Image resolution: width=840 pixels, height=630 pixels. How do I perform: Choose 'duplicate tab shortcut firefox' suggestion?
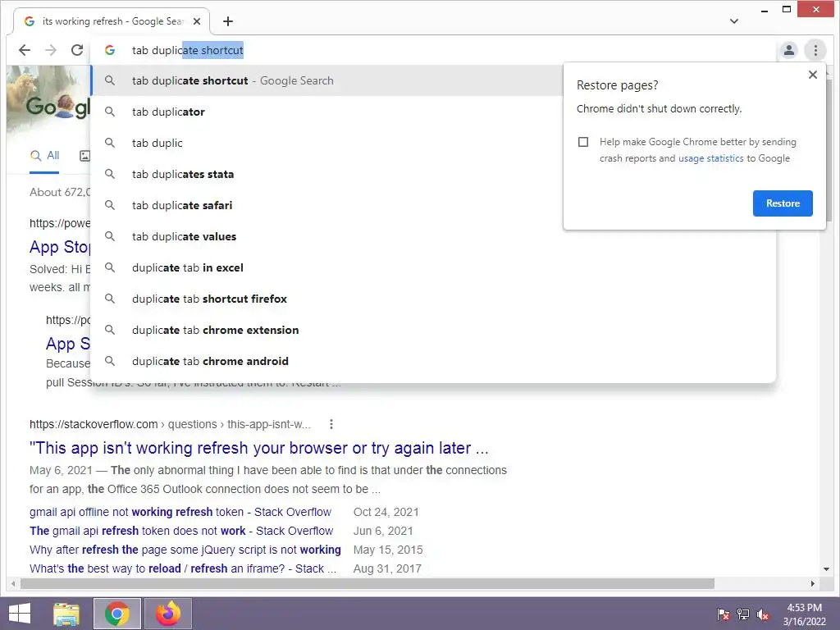[433, 299]
